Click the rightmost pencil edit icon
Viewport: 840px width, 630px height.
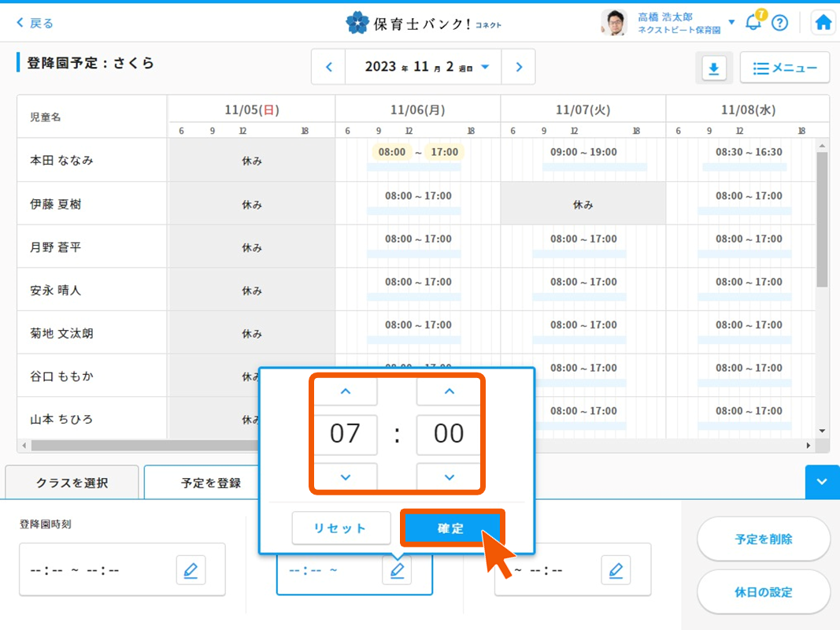(x=616, y=570)
